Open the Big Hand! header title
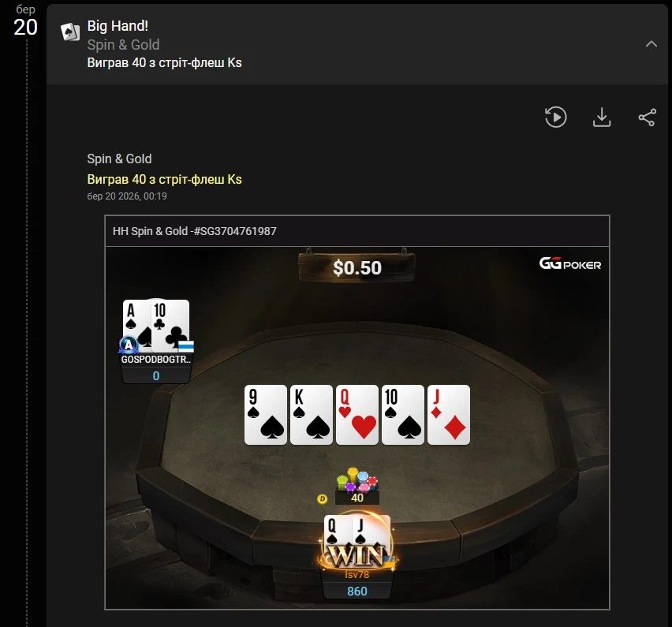The width and height of the screenshot is (672, 627). 118,26
